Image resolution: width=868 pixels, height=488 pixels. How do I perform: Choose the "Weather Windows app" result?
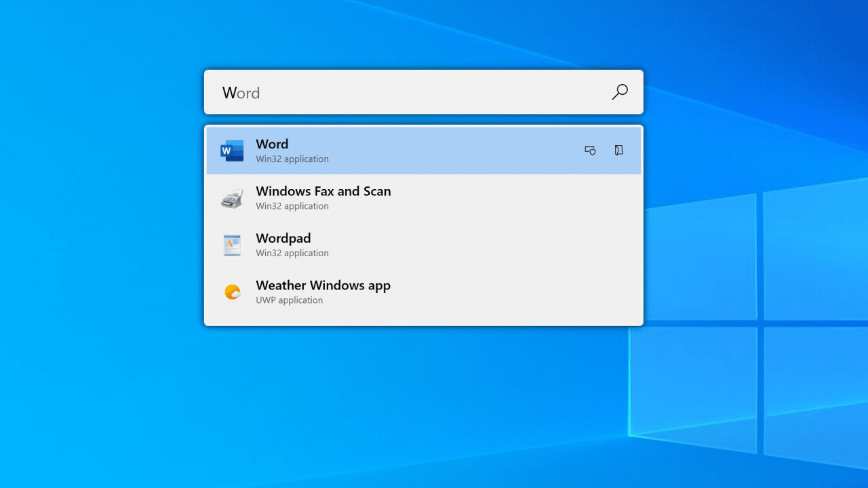[323, 285]
